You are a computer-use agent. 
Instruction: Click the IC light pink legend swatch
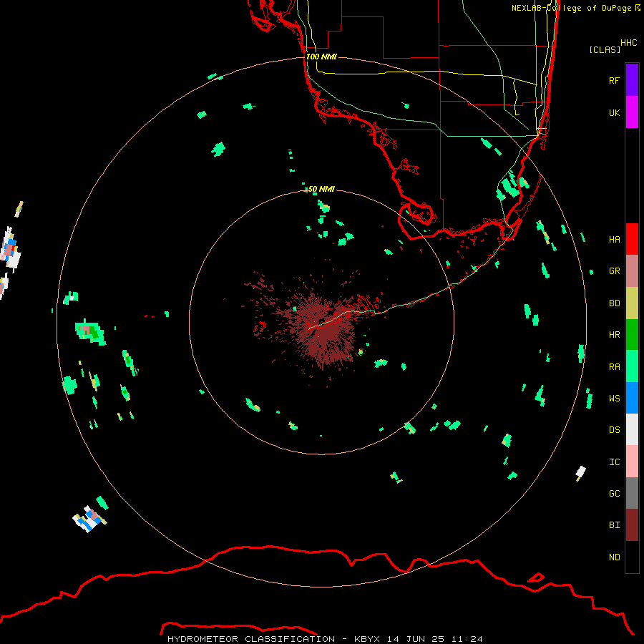point(632,462)
